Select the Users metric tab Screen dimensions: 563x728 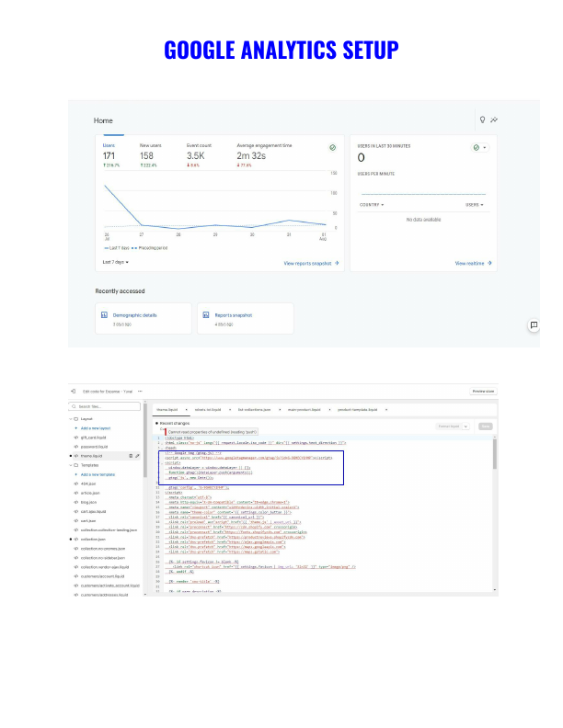point(111,156)
